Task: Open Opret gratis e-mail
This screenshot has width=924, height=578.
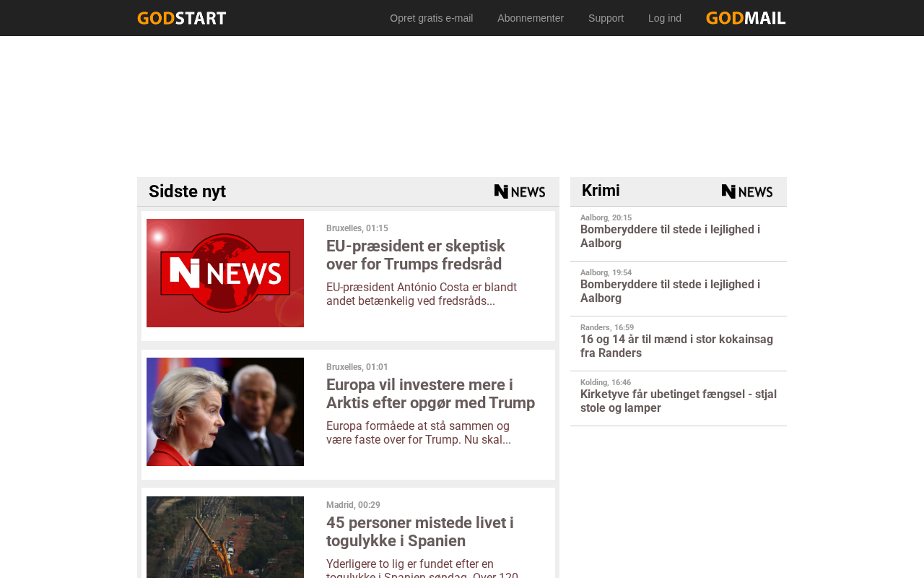Action: (x=432, y=18)
